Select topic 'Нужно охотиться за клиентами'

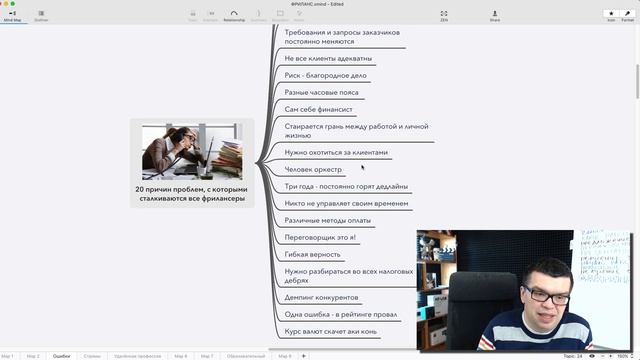[x=336, y=152]
